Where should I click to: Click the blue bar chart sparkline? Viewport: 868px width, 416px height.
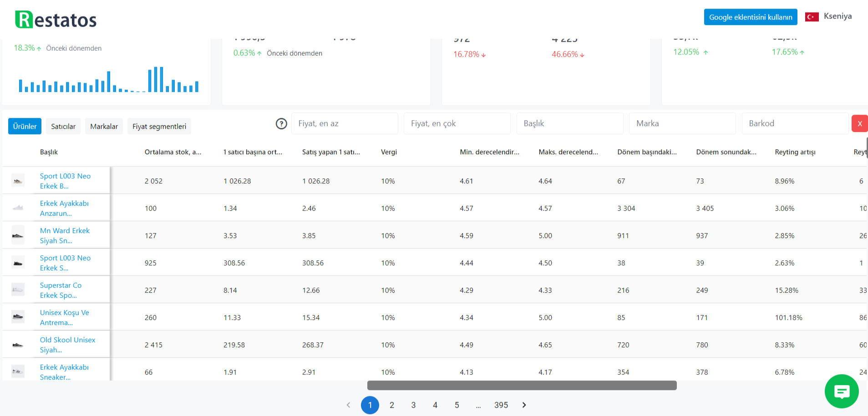[108, 80]
